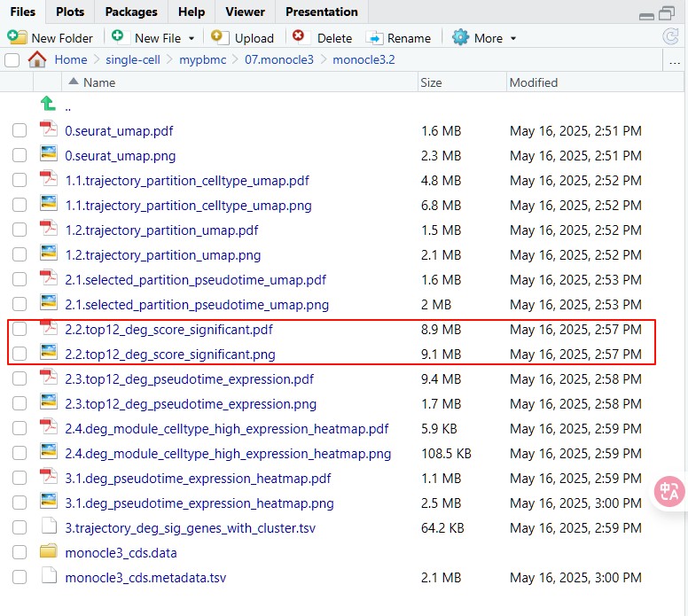Click the image icon of 0.seurat_umap.png

tap(48, 152)
